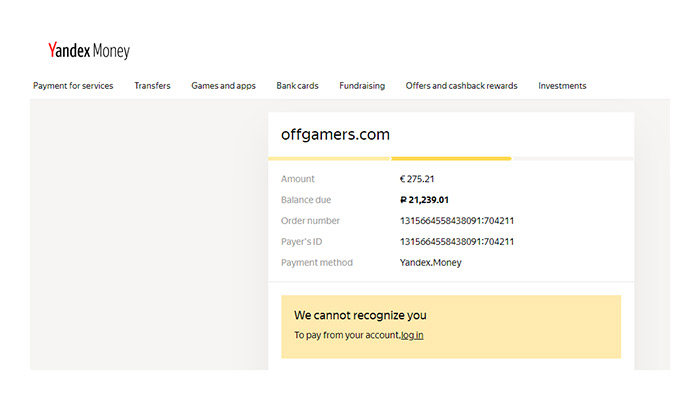Open Payment for services menu
700x400 pixels.
(x=73, y=86)
